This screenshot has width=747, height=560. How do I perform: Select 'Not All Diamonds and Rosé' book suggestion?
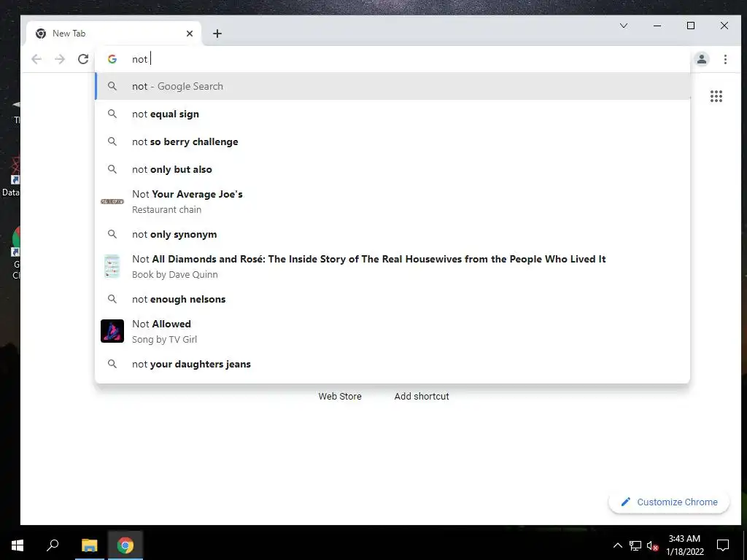392,266
